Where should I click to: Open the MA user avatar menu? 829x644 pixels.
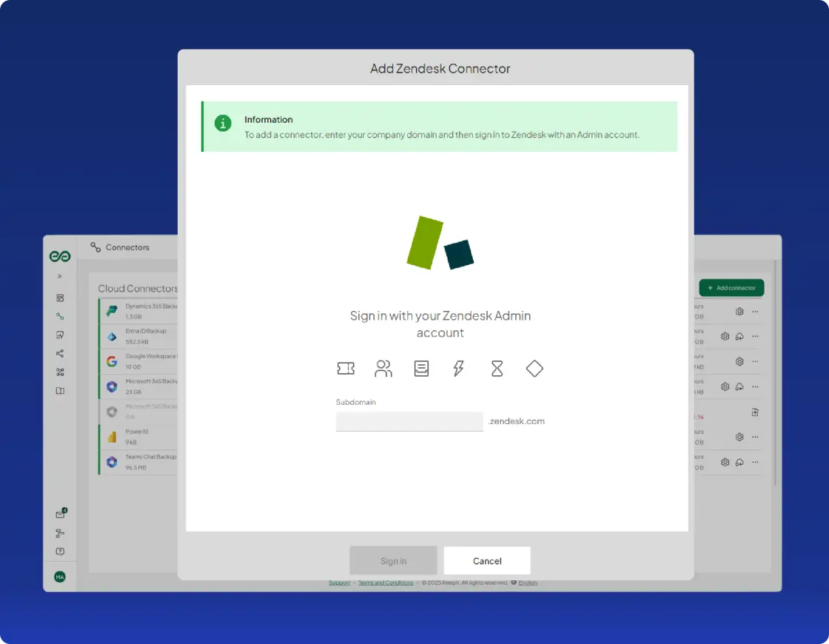pos(60,577)
